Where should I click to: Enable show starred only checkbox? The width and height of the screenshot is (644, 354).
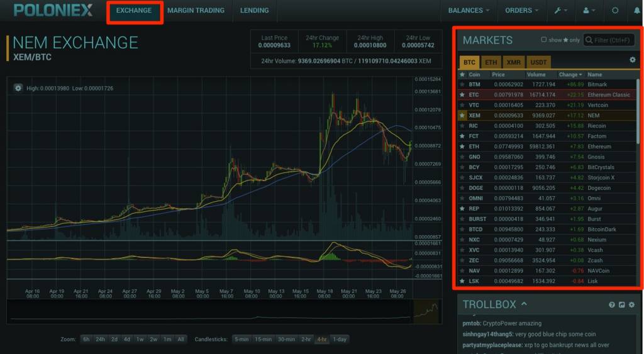click(544, 40)
